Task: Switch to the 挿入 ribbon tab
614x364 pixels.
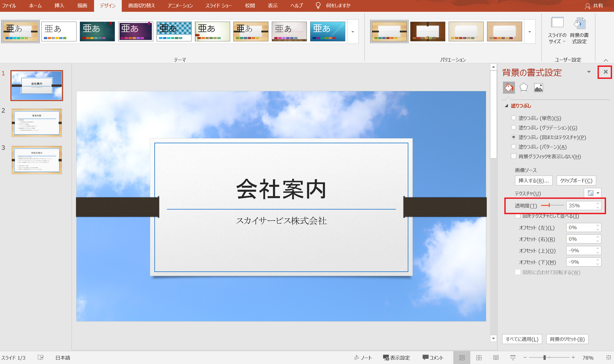Action: (x=59, y=5)
